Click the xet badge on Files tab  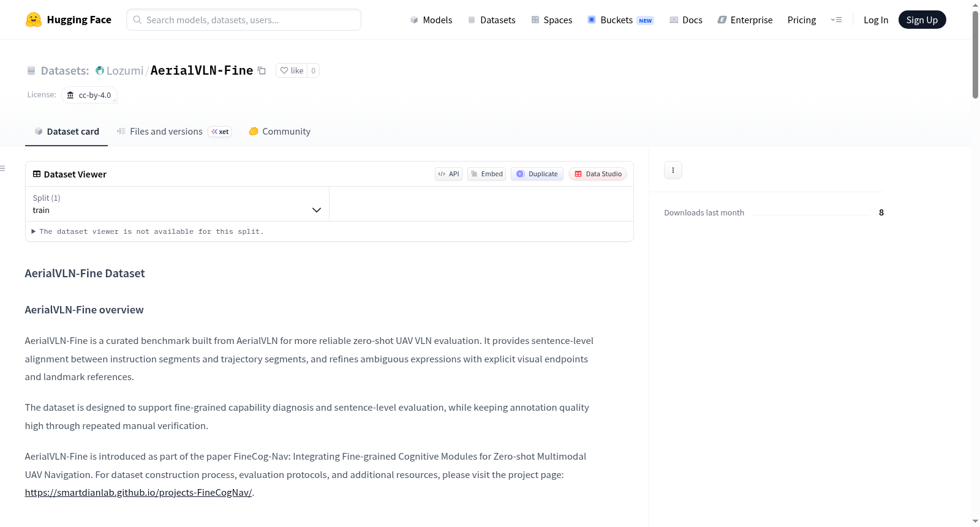tap(220, 132)
